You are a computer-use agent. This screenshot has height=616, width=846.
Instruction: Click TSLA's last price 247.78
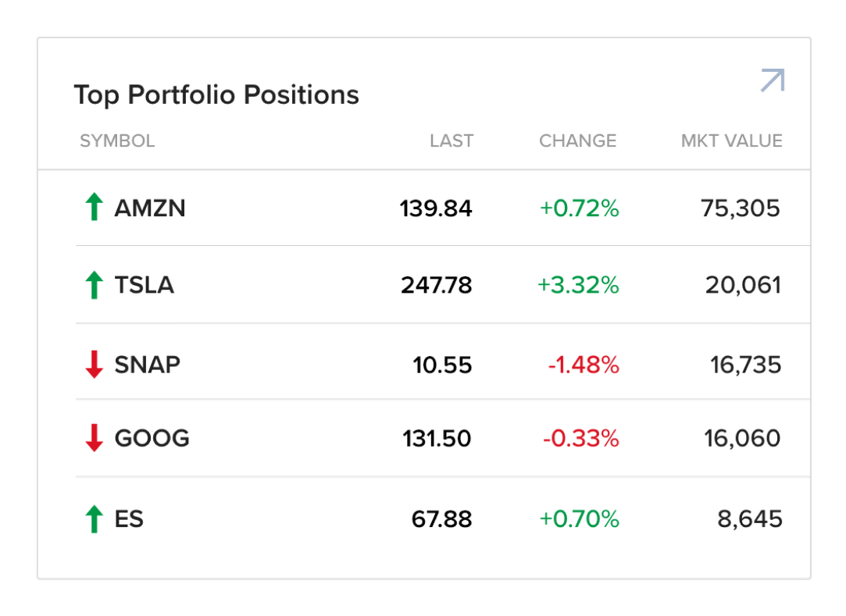[x=437, y=285]
